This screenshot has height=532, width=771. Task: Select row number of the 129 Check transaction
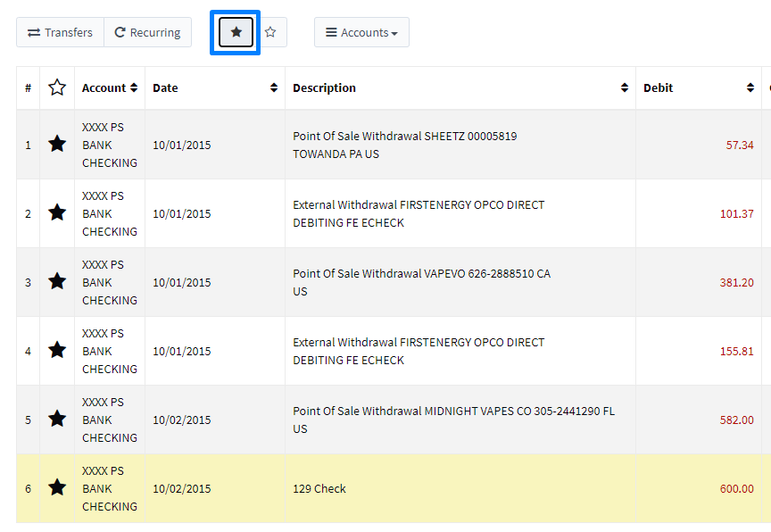coord(28,489)
